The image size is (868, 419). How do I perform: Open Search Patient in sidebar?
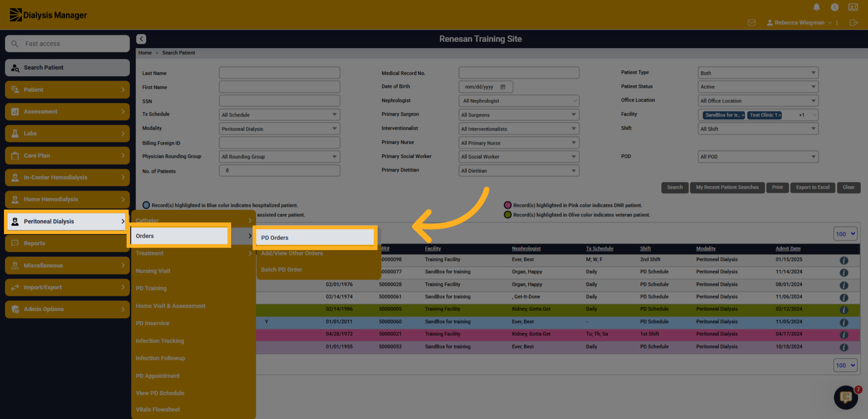pyautogui.click(x=67, y=68)
